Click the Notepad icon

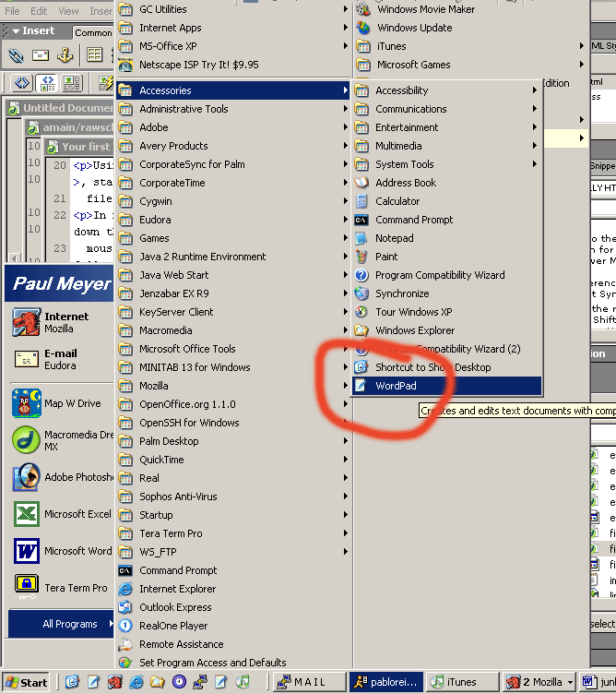[x=361, y=238]
